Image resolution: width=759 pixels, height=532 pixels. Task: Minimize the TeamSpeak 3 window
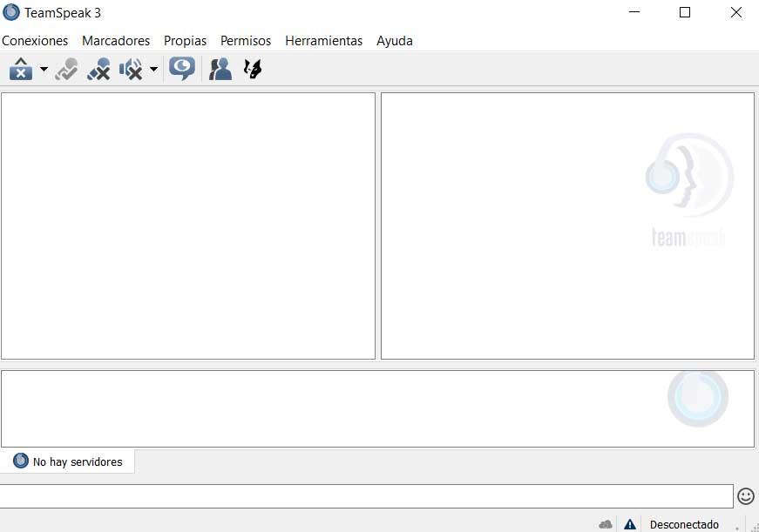click(x=634, y=12)
